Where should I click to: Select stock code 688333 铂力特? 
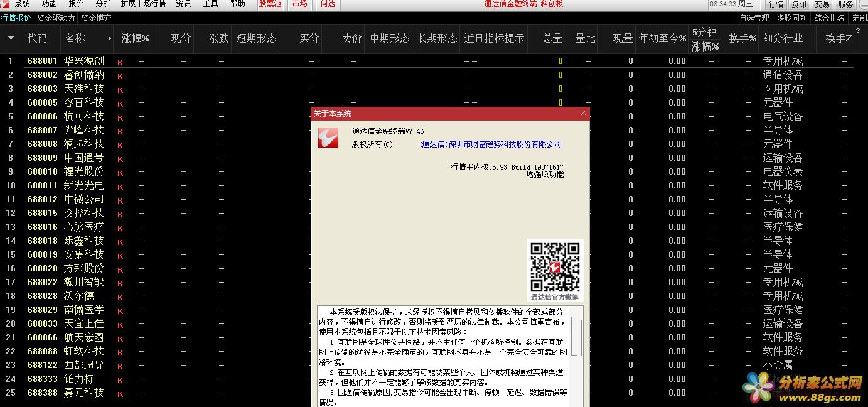43,379
